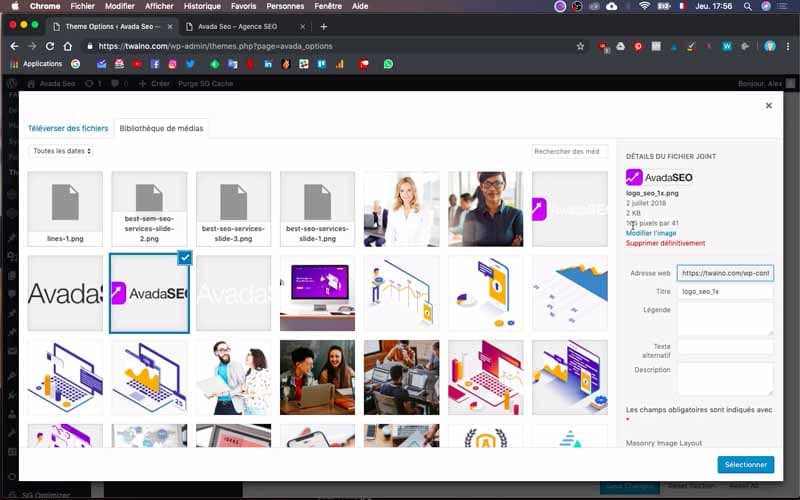This screenshot has height=500, width=800.
Task: Switch to 'Téléverser des fichiers' tab
Action: (68, 129)
